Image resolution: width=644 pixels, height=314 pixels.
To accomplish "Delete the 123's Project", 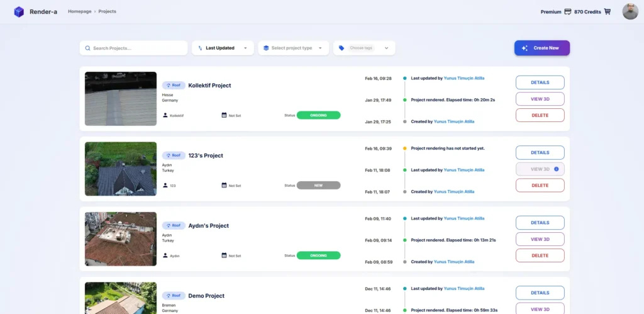I will (x=540, y=186).
